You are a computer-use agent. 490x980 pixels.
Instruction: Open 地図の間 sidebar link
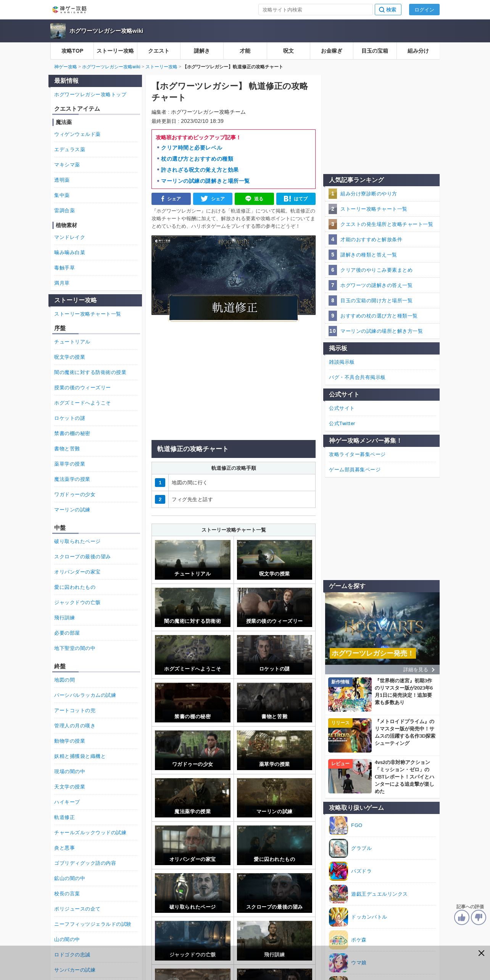click(x=64, y=680)
